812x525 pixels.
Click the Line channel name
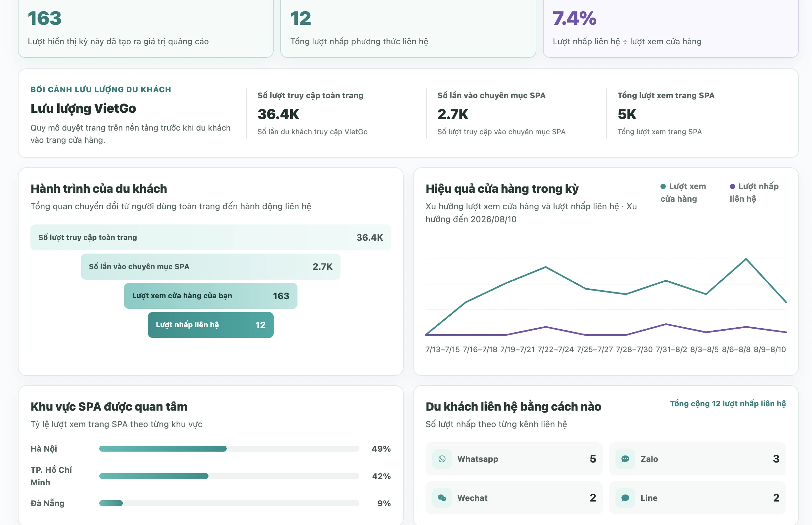649,498
